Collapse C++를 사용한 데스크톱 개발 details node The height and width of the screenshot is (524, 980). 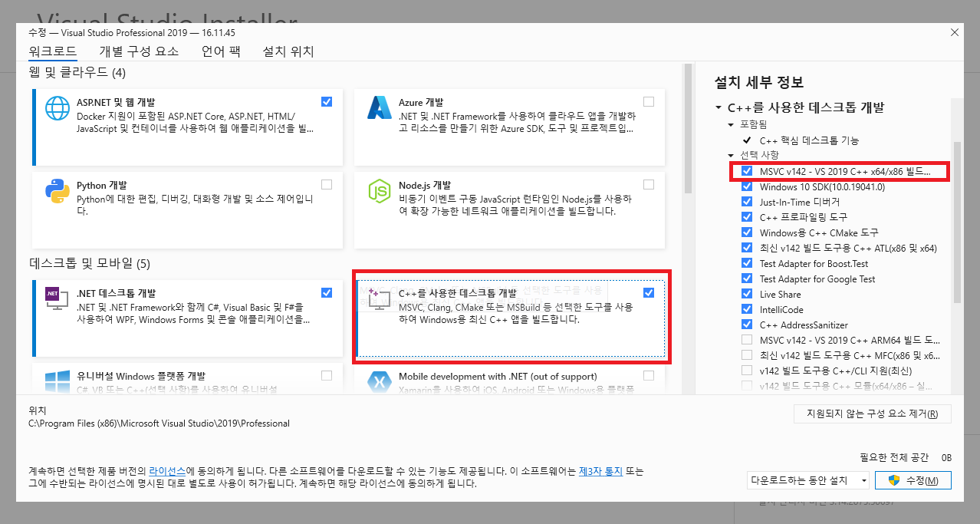(x=719, y=108)
